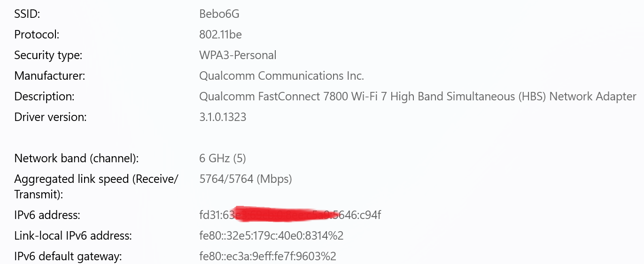Screen dimensions: 644x264
Task: Click the Aggregated link speed label
Action: tap(96, 187)
